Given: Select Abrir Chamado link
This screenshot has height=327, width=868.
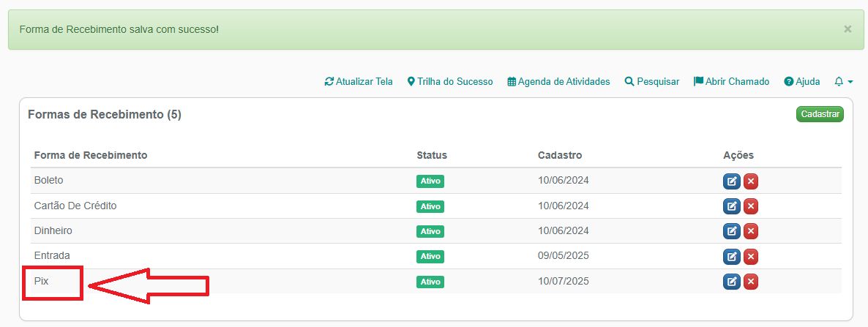Looking at the screenshot, I should pos(731,82).
